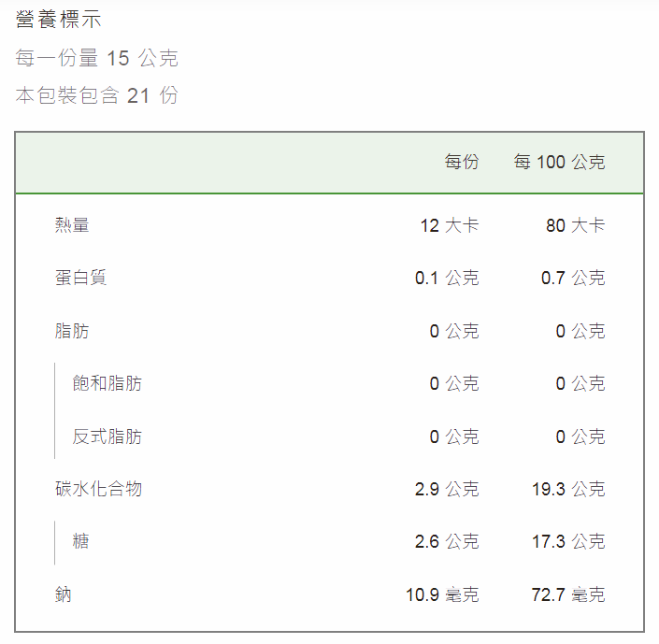Image resolution: width=659 pixels, height=644 pixels.
Task: Click the 17.3 公克 sugar value
Action: coord(568,541)
